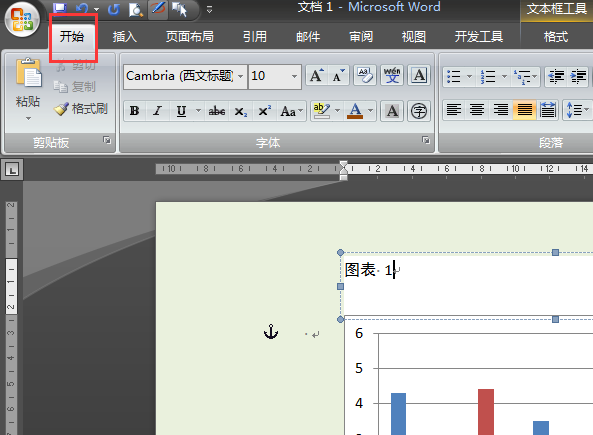Open the font size 10 dropdown

coord(294,76)
